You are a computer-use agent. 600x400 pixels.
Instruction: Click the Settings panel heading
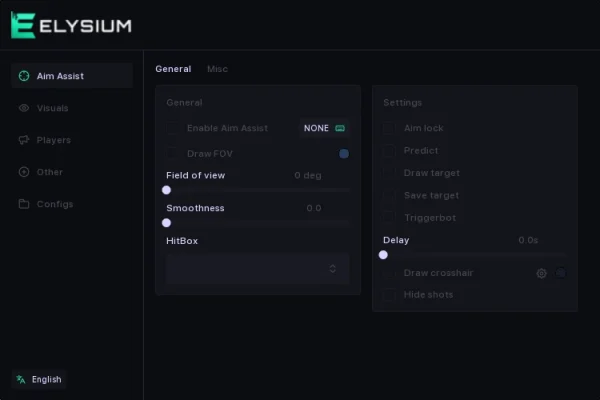coord(403,103)
